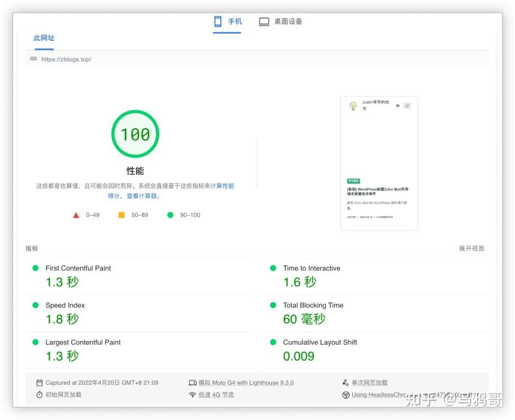The image size is (515, 420).
Task: Click the green dot beside Total Blocking Time
Action: 273,306
